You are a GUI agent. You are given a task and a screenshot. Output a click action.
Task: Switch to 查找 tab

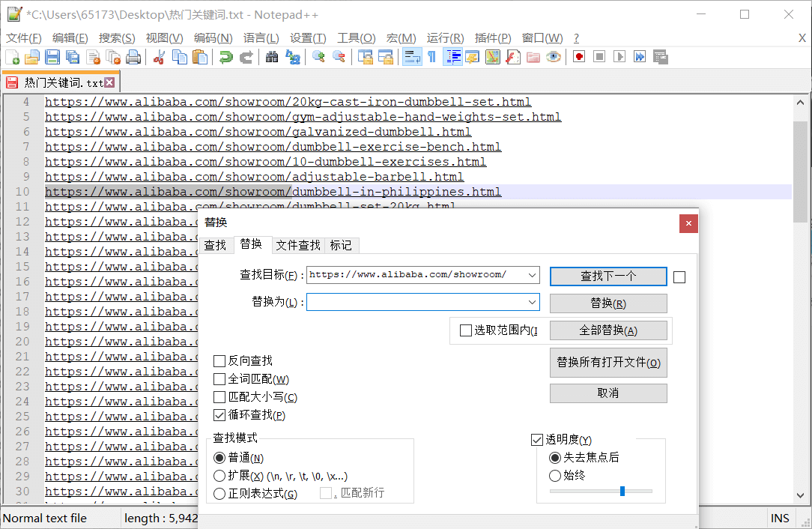point(216,245)
